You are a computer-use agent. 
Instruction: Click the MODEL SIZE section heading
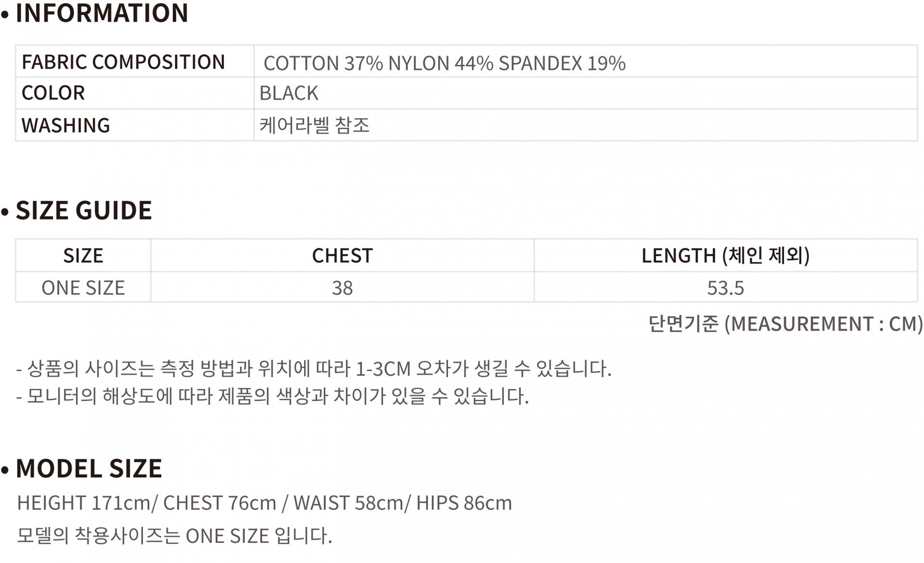point(89,468)
